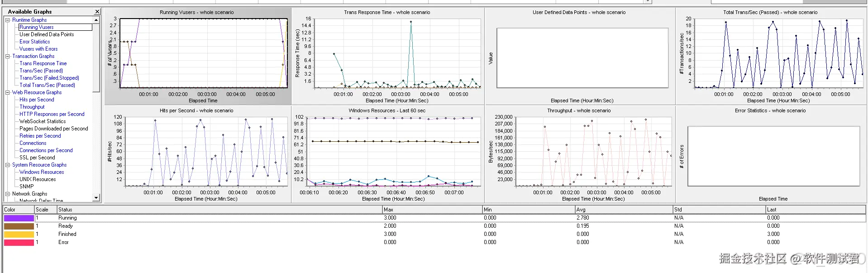Select UNIX Resources in tree

(38, 179)
